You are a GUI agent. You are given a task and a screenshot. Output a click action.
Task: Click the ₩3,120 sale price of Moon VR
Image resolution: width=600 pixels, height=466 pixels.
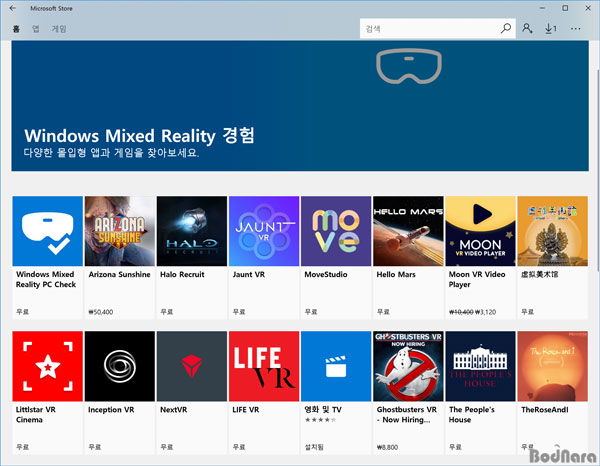click(x=485, y=312)
